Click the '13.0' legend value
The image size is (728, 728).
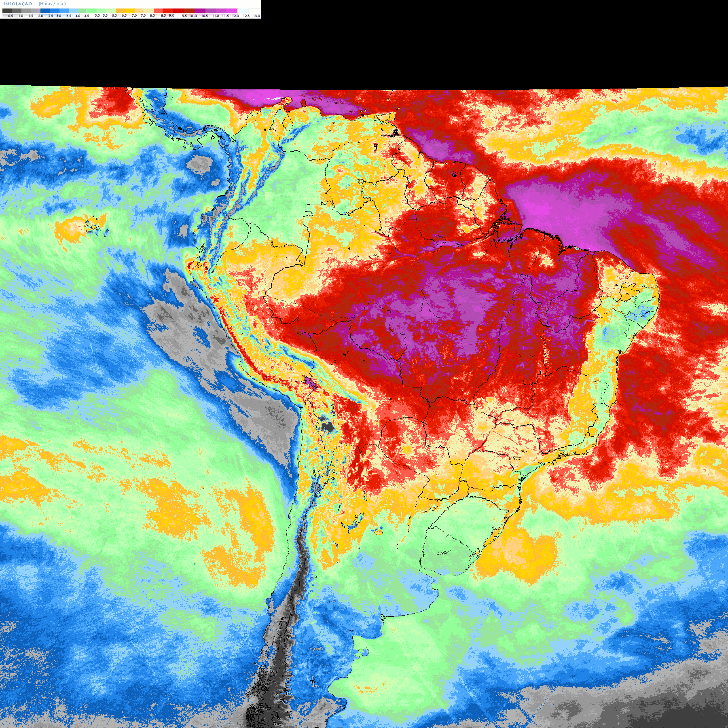click(256, 16)
